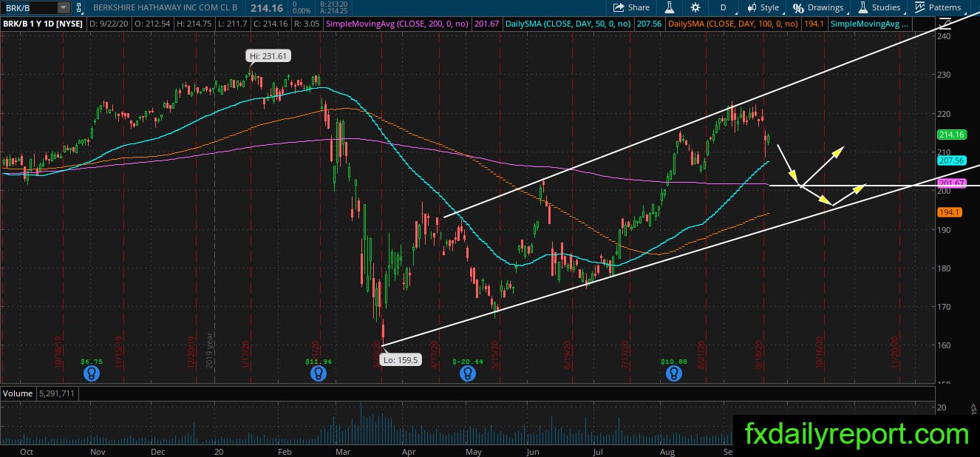Image resolution: width=980 pixels, height=457 pixels.
Task: Select DailySMA (CLOSE, DAY, 50, 0, no) label
Action: 568,24
